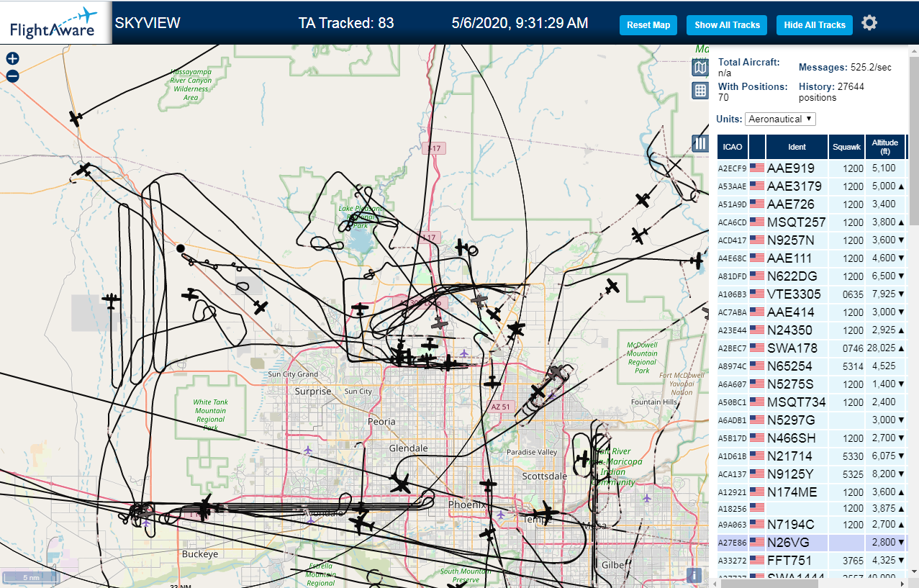This screenshot has width=919, height=588.
Task: Click the SKYVIEW title
Action: [148, 23]
